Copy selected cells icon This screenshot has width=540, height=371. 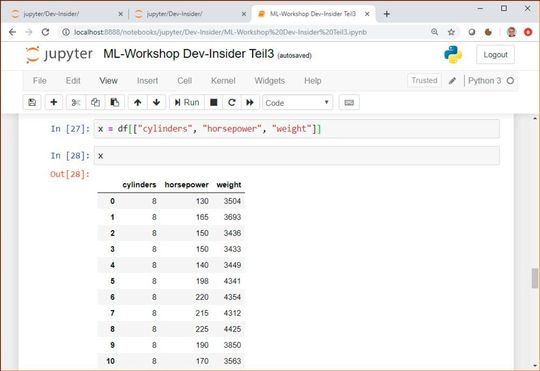pyautogui.click(x=95, y=102)
